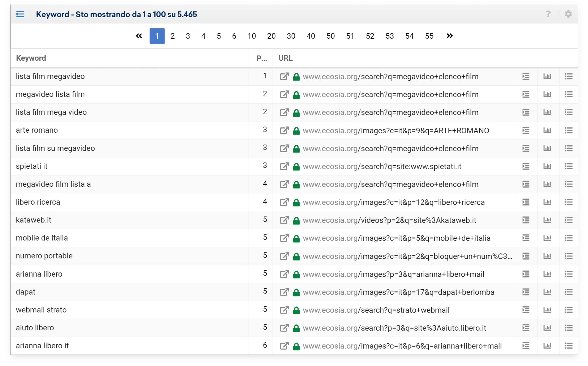
Task: Go to first page with double-left arrow
Action: coord(139,36)
